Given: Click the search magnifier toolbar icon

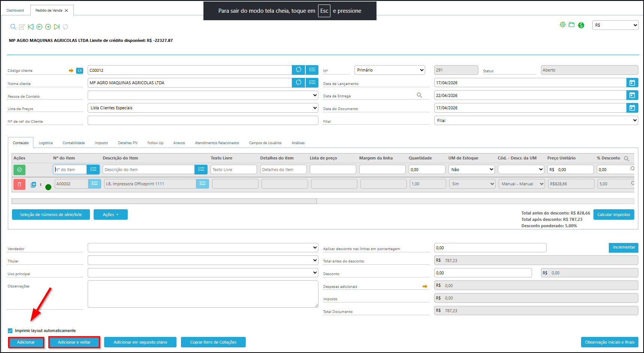Looking at the screenshot, I should pyautogui.click(x=13, y=27).
